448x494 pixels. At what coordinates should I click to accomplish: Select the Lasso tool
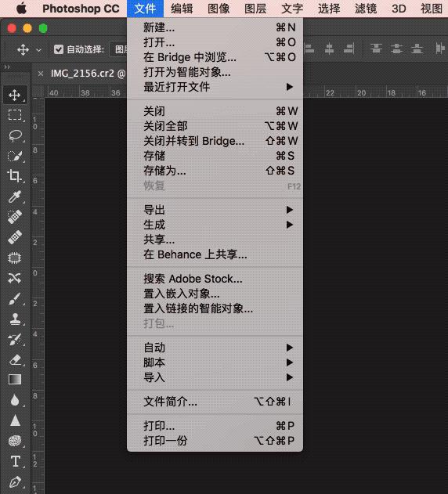point(15,135)
